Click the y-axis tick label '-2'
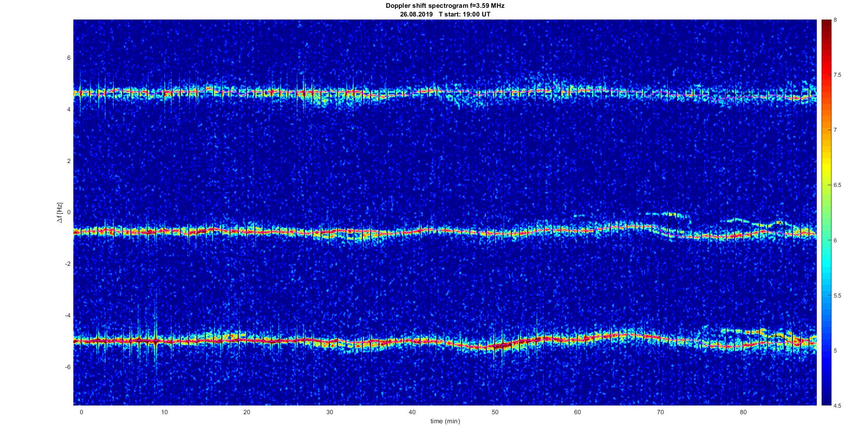 [68, 264]
